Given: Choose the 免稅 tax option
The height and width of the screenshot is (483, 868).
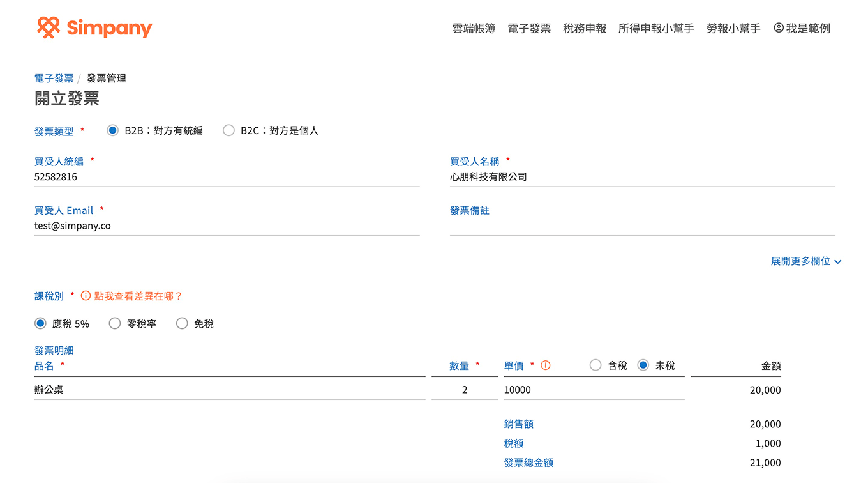Looking at the screenshot, I should coord(182,323).
